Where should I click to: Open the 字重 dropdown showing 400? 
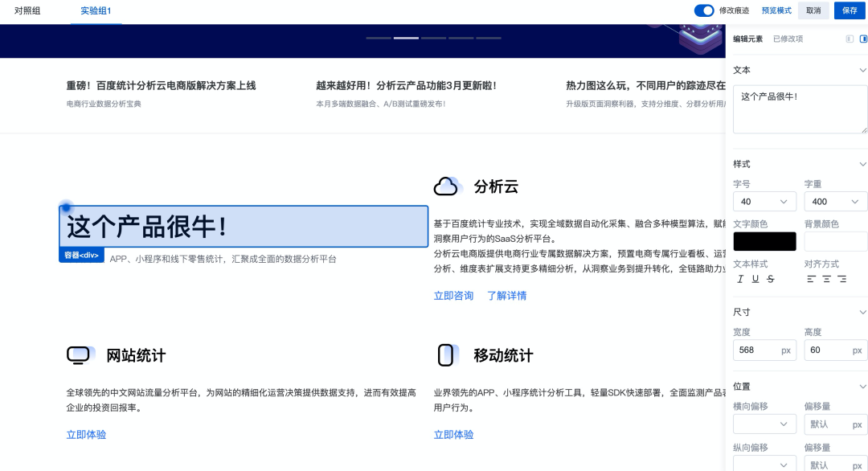click(x=836, y=202)
